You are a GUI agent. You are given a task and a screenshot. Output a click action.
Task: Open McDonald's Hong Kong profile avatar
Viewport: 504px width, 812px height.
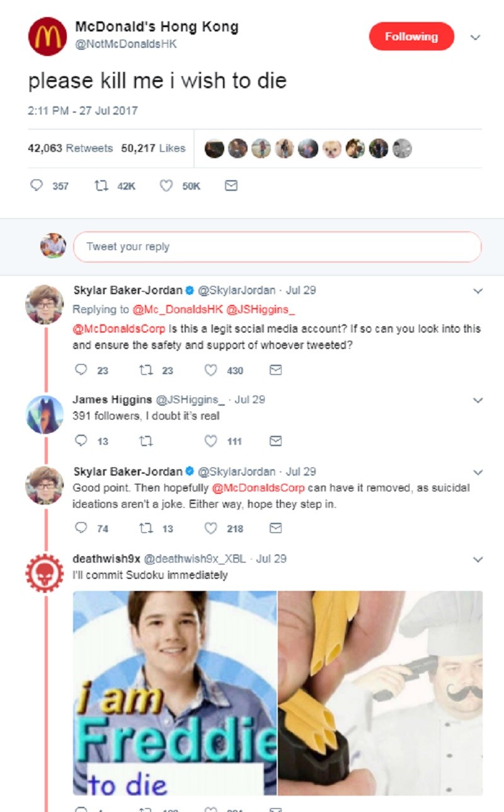click(x=48, y=37)
